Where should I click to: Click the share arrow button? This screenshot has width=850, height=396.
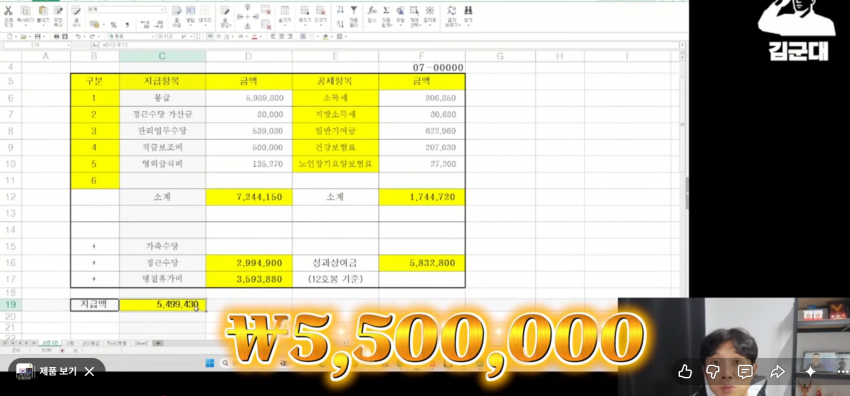tap(778, 371)
